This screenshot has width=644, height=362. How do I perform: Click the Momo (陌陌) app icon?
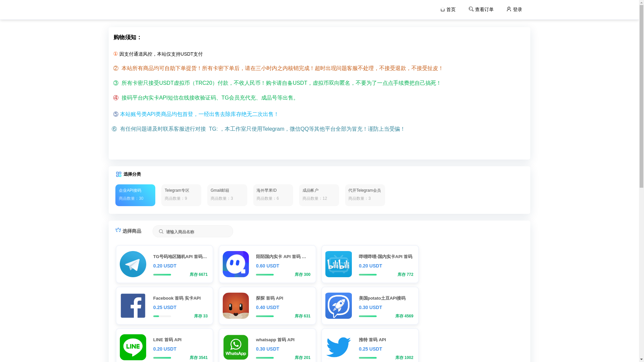pyautogui.click(x=236, y=264)
